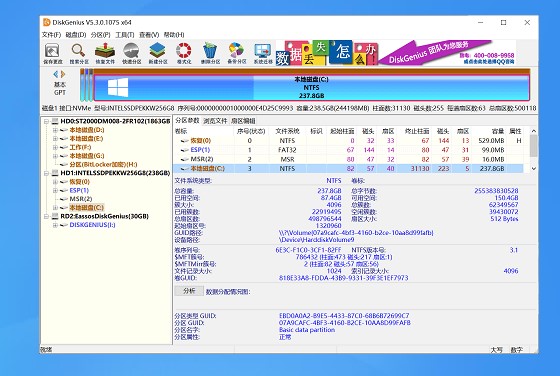Click the 529.0MB capacity cell
The width and height of the screenshot is (560, 376).
pos(491,141)
